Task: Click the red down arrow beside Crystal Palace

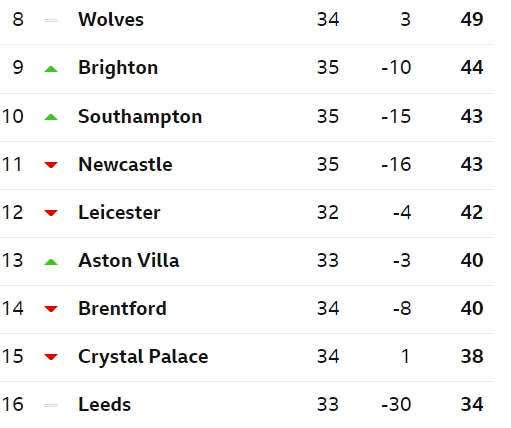Action: click(x=51, y=357)
